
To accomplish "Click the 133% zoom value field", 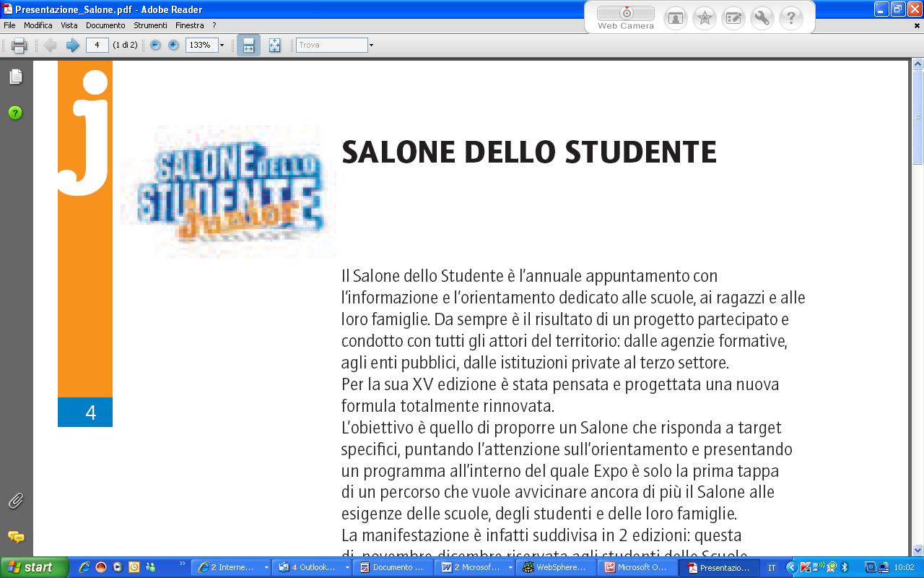I will [x=201, y=45].
